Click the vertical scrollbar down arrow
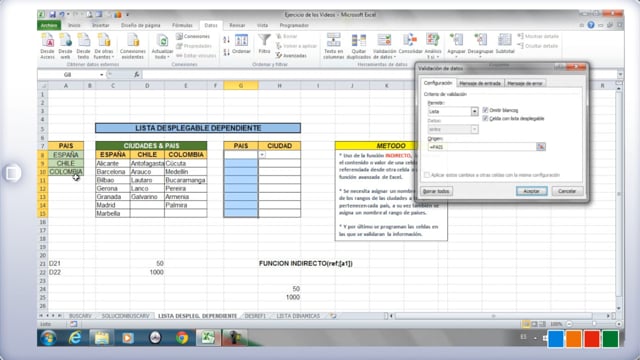 (619, 308)
